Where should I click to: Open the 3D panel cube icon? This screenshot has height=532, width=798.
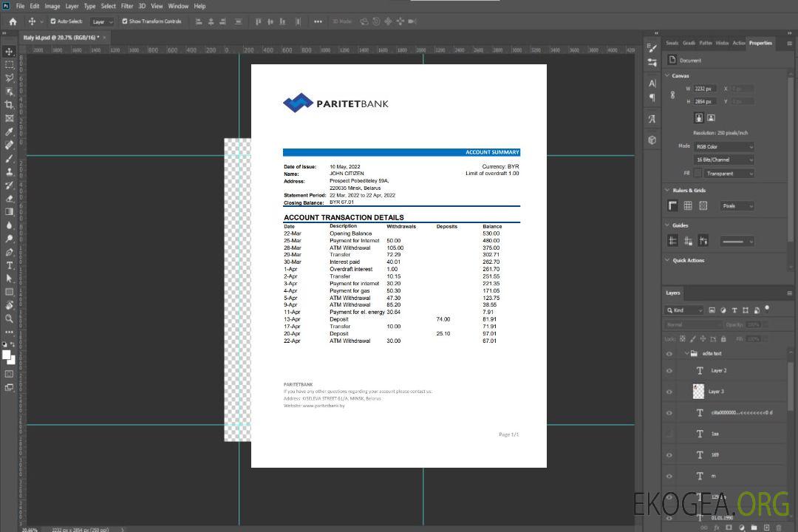[x=652, y=140]
